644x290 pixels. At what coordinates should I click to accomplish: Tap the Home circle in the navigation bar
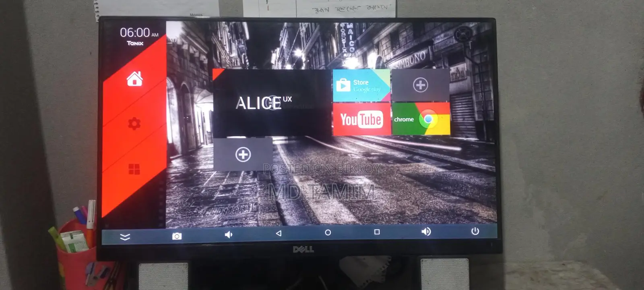328,232
